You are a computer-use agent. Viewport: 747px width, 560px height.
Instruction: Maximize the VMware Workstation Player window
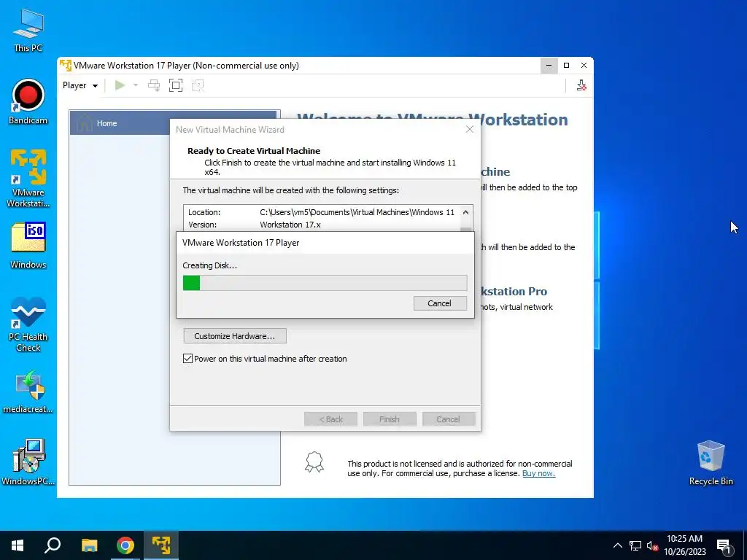click(x=566, y=65)
